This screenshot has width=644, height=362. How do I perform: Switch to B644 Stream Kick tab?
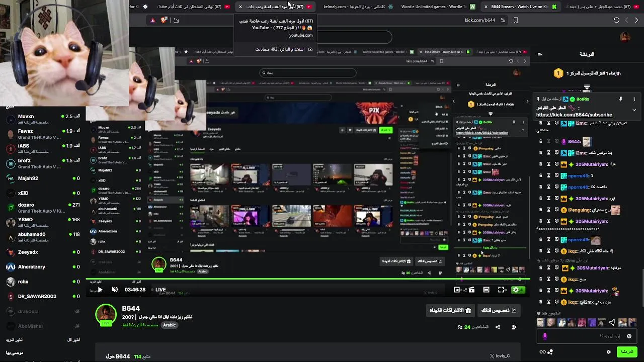(x=520, y=7)
